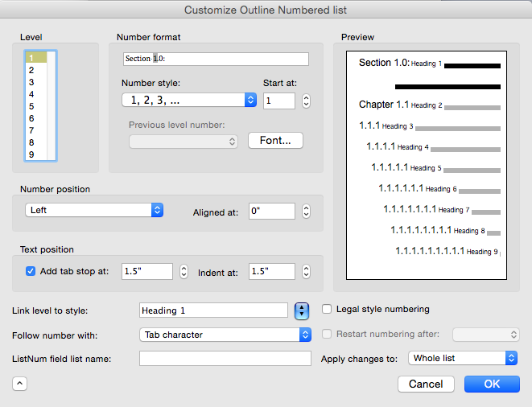Adjust the Indent at stepper

(306, 271)
